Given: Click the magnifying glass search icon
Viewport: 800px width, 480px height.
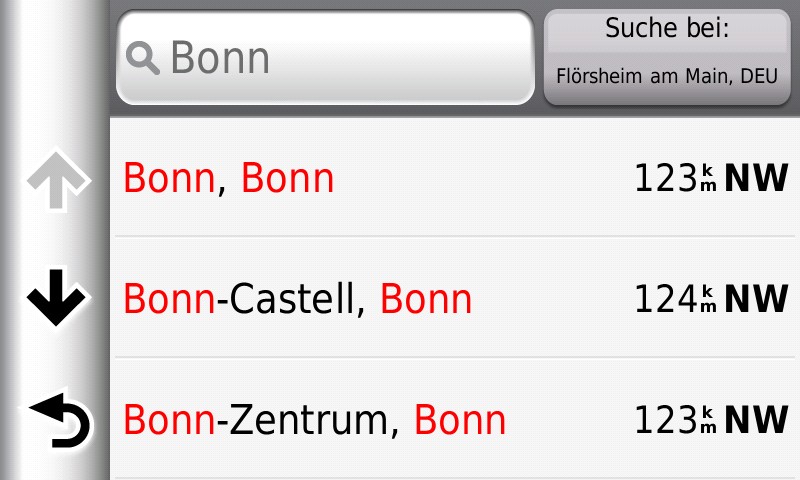Looking at the screenshot, I should (144, 59).
